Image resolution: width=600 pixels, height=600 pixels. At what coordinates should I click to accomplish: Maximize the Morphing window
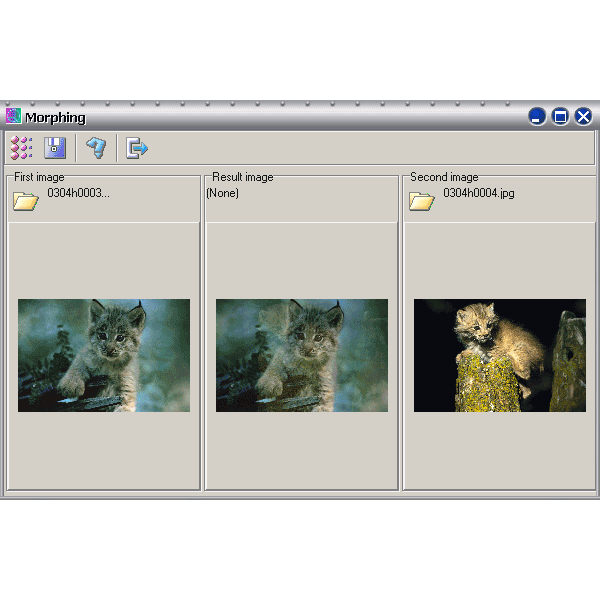click(560, 116)
